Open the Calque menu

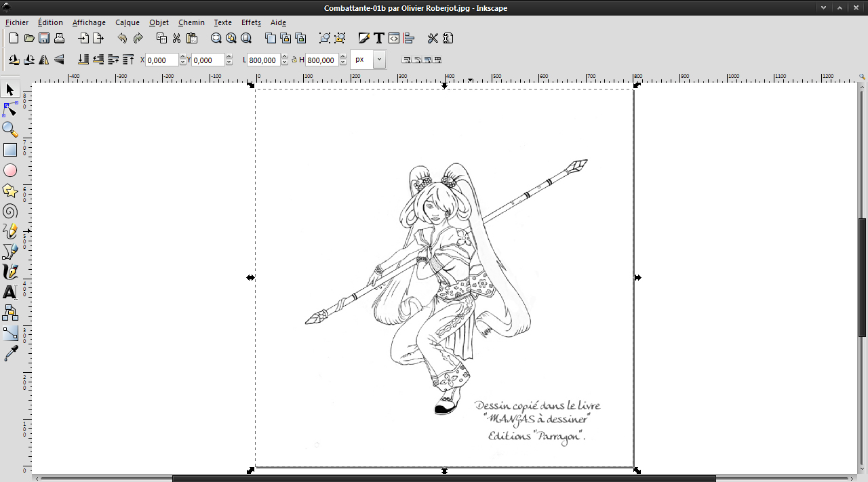point(127,22)
